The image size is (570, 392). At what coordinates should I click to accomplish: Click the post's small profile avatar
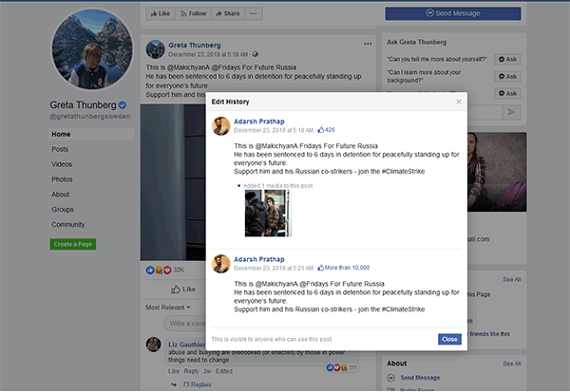[x=155, y=49]
